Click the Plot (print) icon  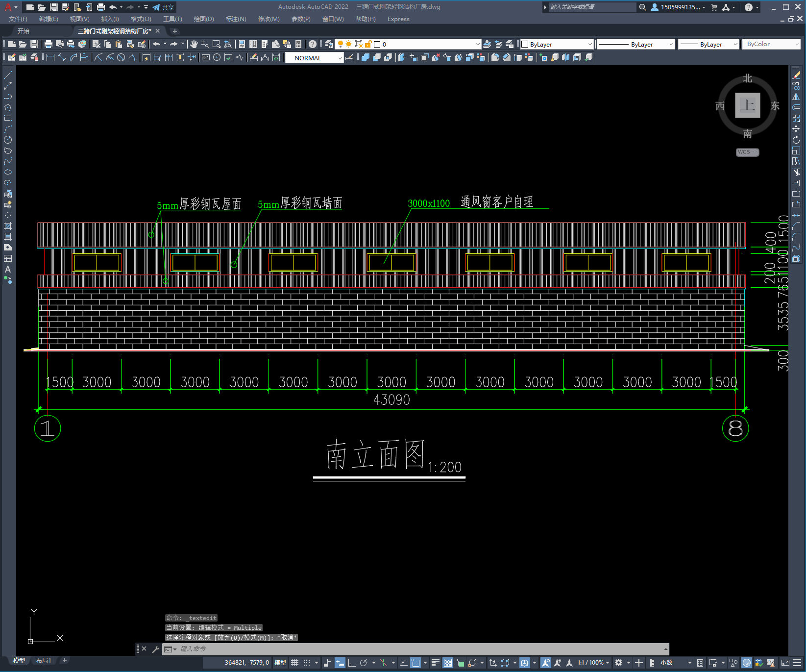pyautogui.click(x=49, y=44)
